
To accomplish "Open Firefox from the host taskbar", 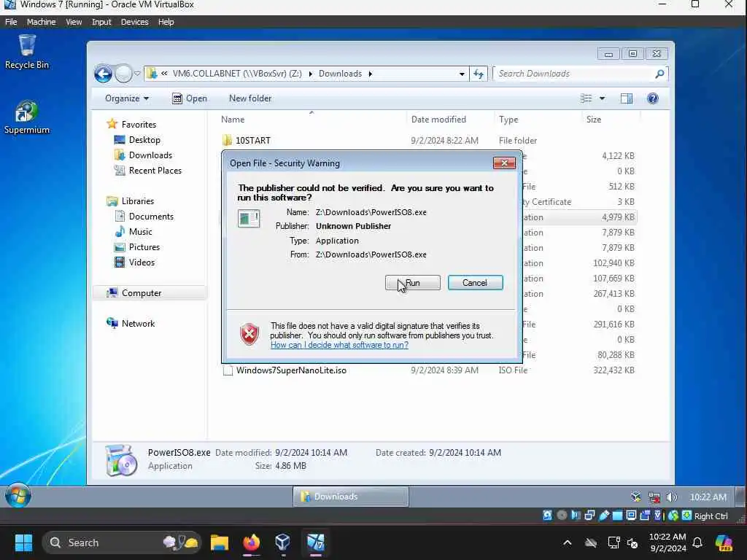I will point(252,542).
